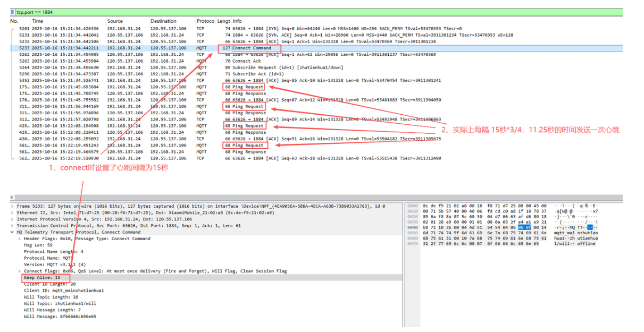Click the filter bookmark icon beside tcp.port filter
Viewport: 644px width, 332px height.
pos(12,12)
